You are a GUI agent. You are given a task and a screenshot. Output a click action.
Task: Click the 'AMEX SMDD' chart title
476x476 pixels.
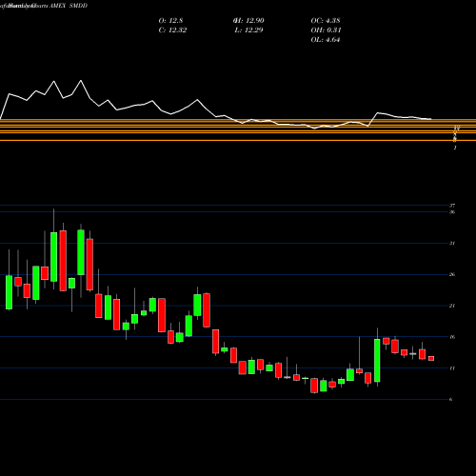pos(69,6)
